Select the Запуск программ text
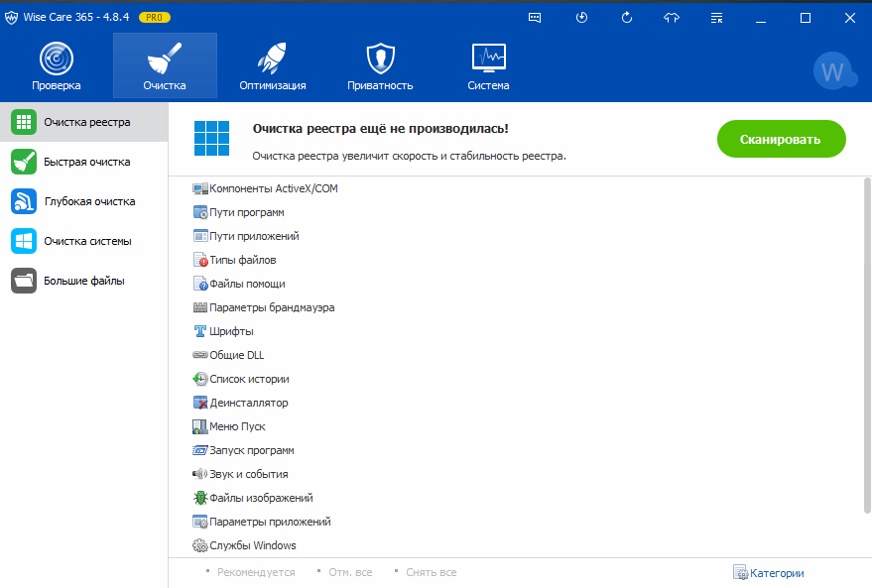This screenshot has width=872, height=588. click(252, 451)
